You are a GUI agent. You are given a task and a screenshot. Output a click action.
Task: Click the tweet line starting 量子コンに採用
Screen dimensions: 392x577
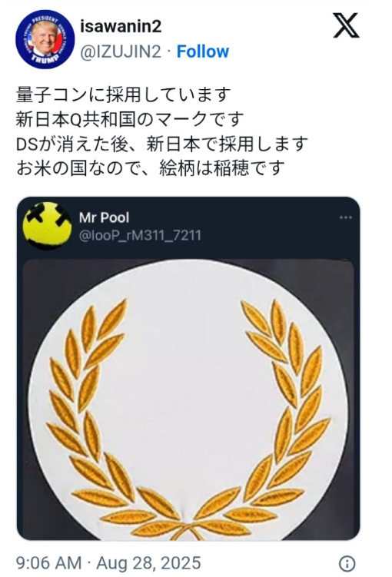point(123,95)
